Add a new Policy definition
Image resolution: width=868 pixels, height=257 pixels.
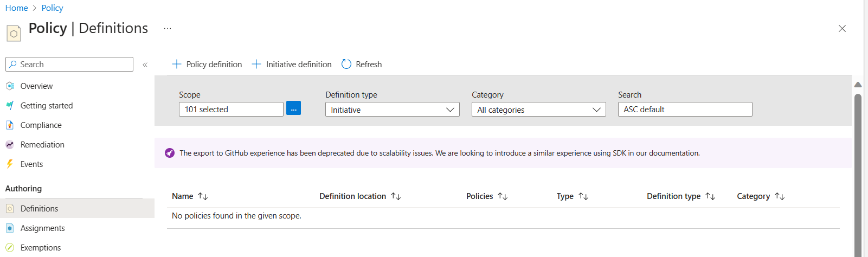(207, 65)
